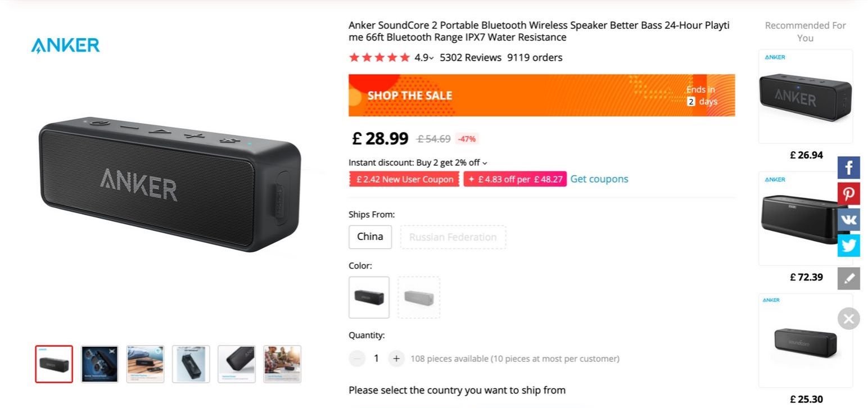
Task: Share the product on Twitter
Action: point(848,245)
